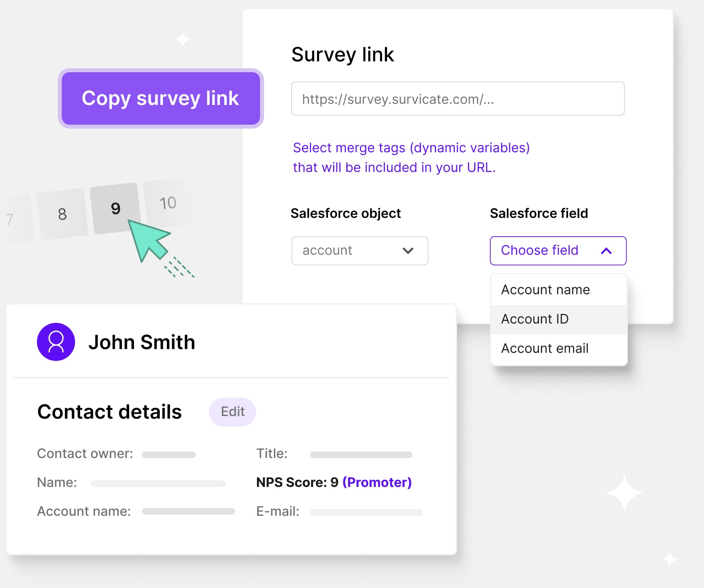Click the chevron-up arrow in Choose field
The height and width of the screenshot is (588, 704).
606,251
